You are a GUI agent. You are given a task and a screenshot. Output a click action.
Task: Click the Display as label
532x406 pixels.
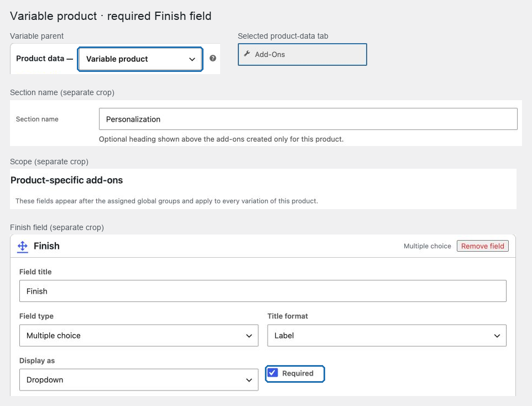pos(37,361)
